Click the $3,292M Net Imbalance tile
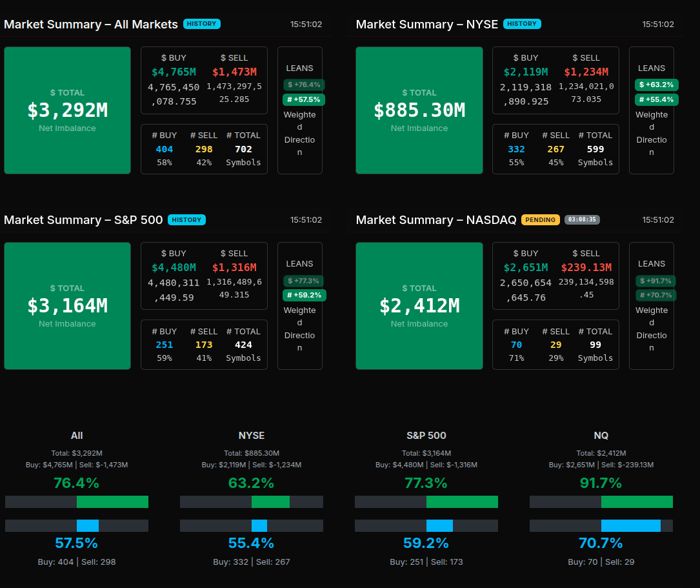The image size is (700, 588). click(67, 110)
